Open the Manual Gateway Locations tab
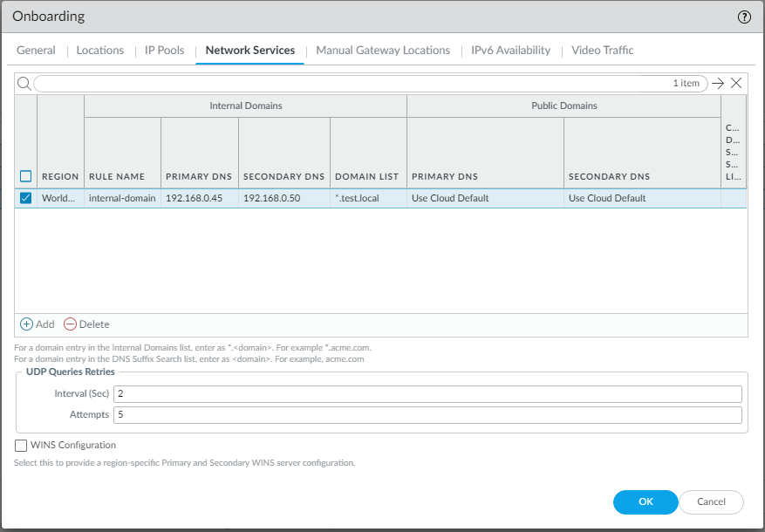Image resolution: width=765 pixels, height=532 pixels. (383, 51)
